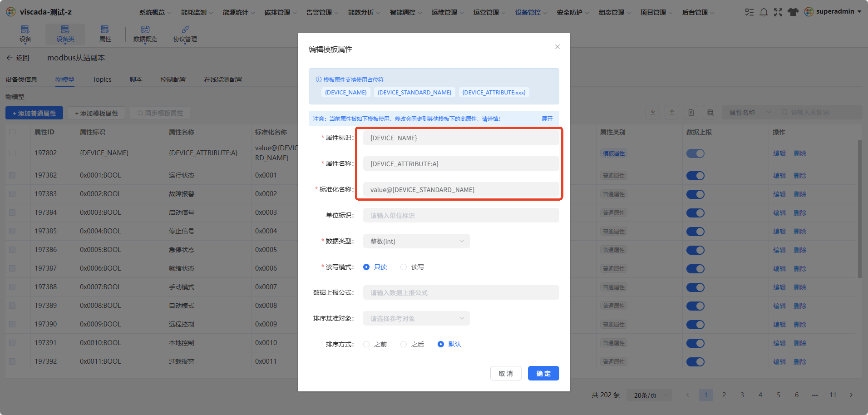
Task: Click 展开 to expand the notice
Action: [x=547, y=119]
